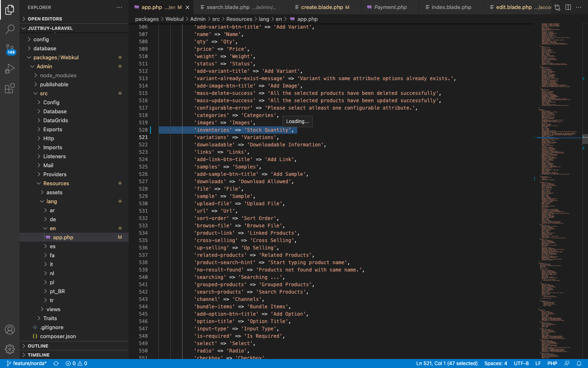Open errors and warnings count in status bar

[x=76, y=364]
